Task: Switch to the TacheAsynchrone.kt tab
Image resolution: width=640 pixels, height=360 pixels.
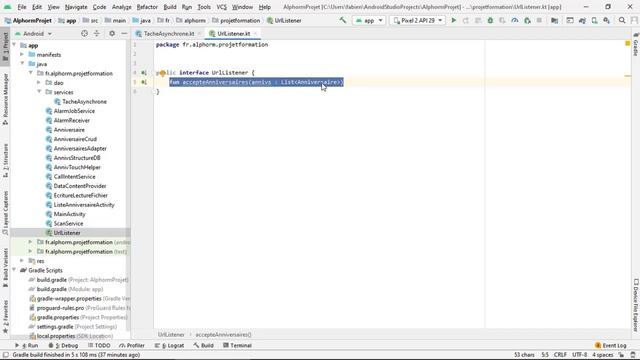Action: [169, 33]
